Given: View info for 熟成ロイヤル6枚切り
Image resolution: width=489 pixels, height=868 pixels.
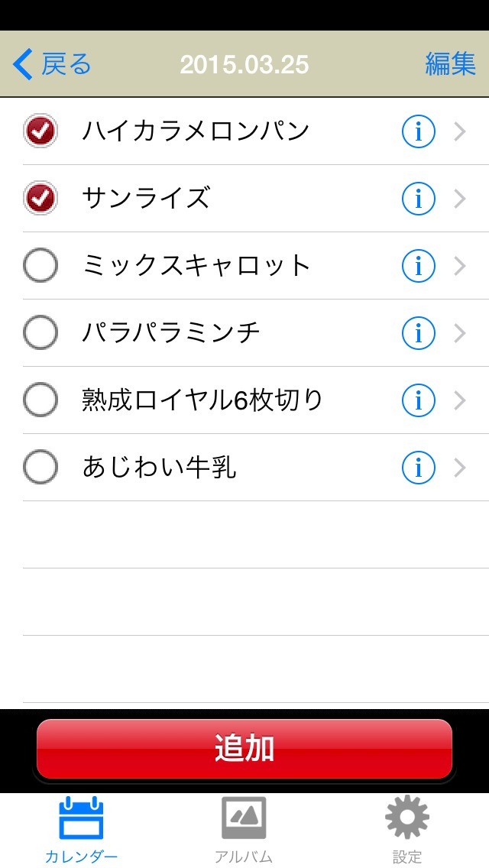Looking at the screenshot, I should click(418, 400).
